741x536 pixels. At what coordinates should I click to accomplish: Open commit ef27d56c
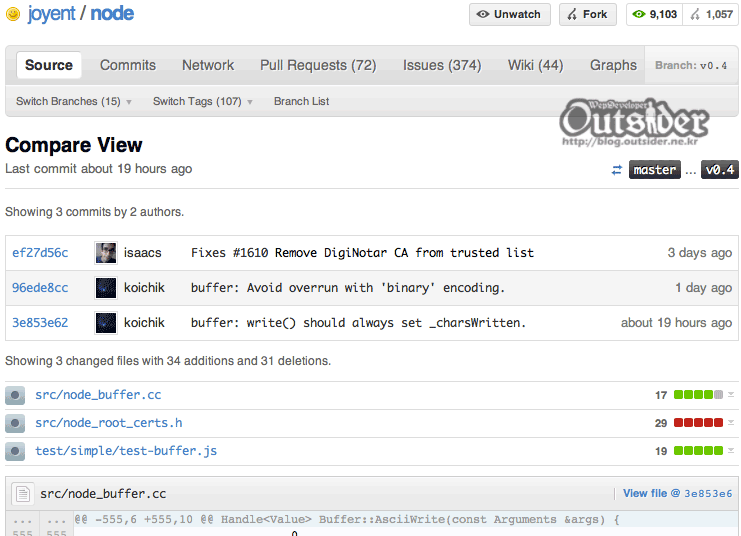pos(40,253)
